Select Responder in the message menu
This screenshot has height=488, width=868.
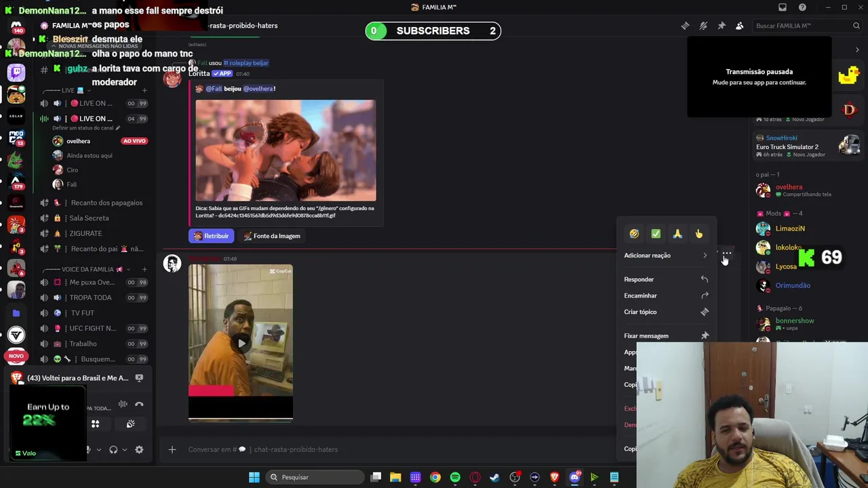(666, 279)
